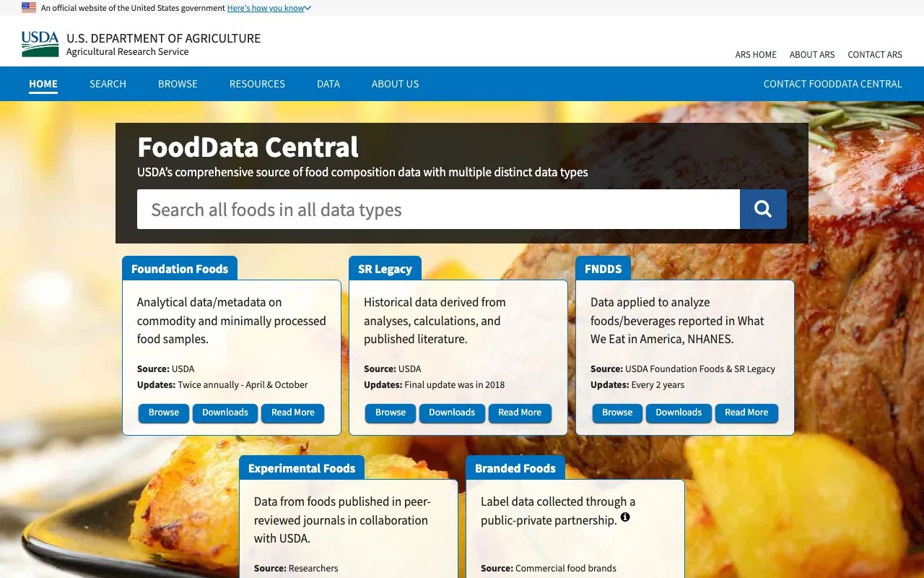Visit ABOUT ARS link
The height and width of the screenshot is (578, 924).
[812, 54]
